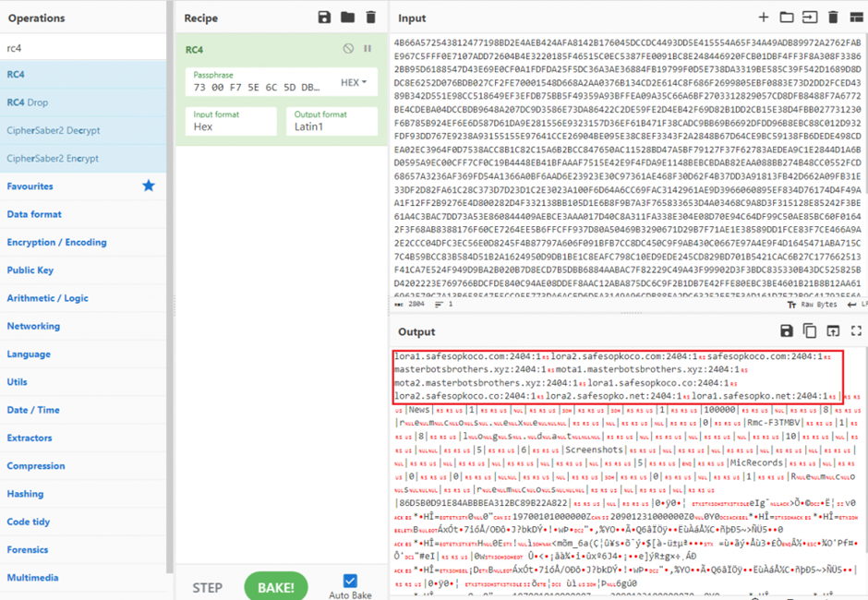
Task: Select RC4 Drop operation
Action: 83,102
